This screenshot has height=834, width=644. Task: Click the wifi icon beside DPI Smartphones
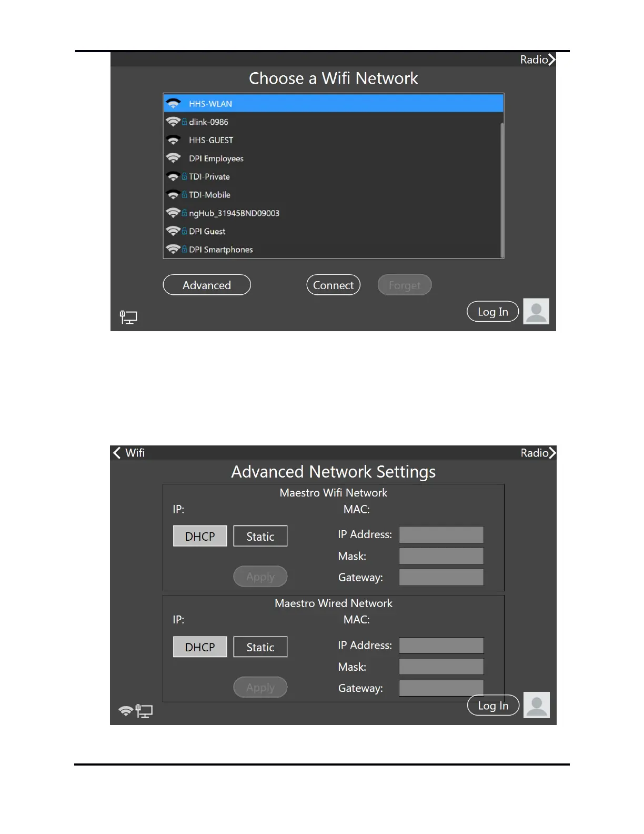pos(173,249)
